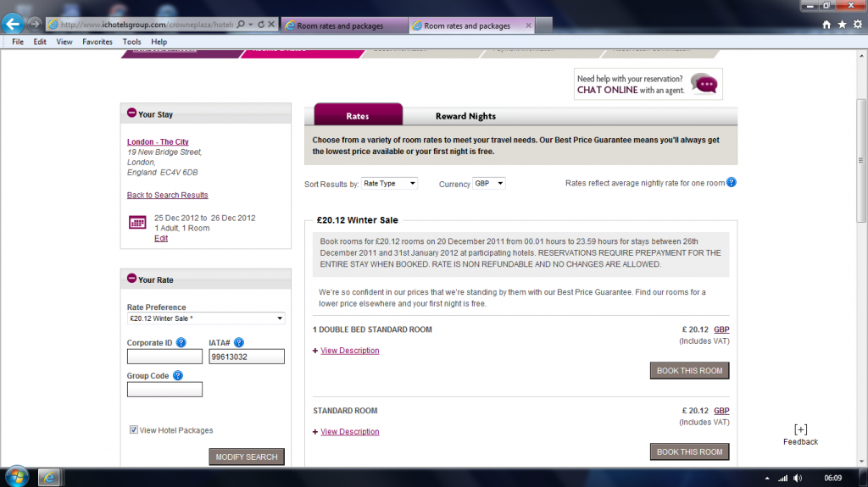Collapse the Your Rate panel minus icon
868x487 pixels.
click(x=131, y=279)
